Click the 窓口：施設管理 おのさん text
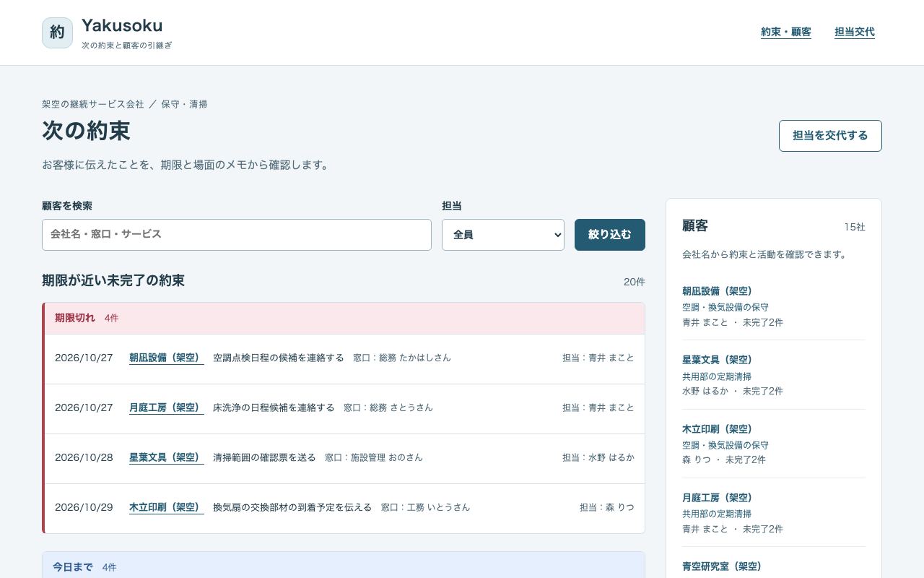924x578 pixels. click(374, 457)
